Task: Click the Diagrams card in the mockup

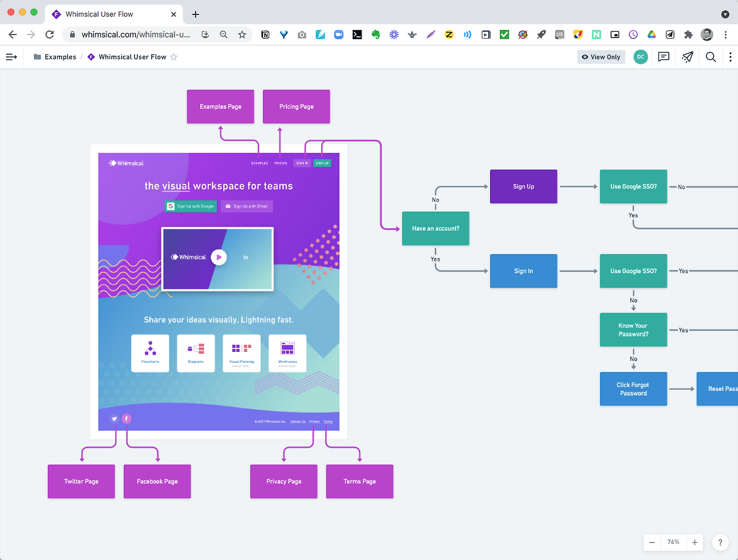Action: (196, 353)
